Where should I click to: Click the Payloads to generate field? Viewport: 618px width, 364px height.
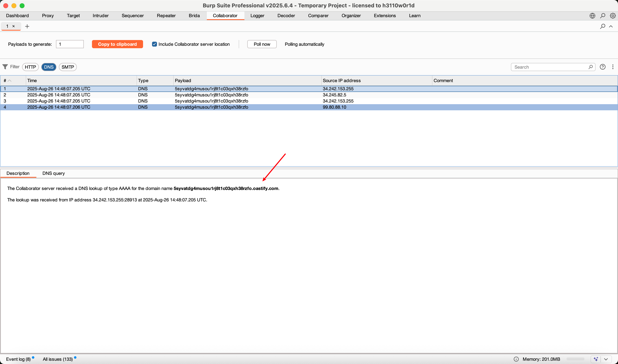(x=70, y=44)
